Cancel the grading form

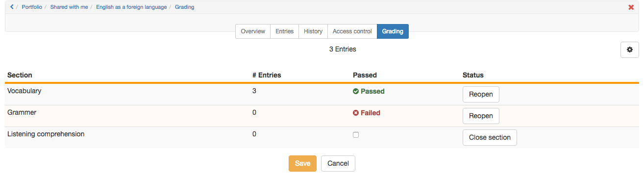(x=338, y=163)
